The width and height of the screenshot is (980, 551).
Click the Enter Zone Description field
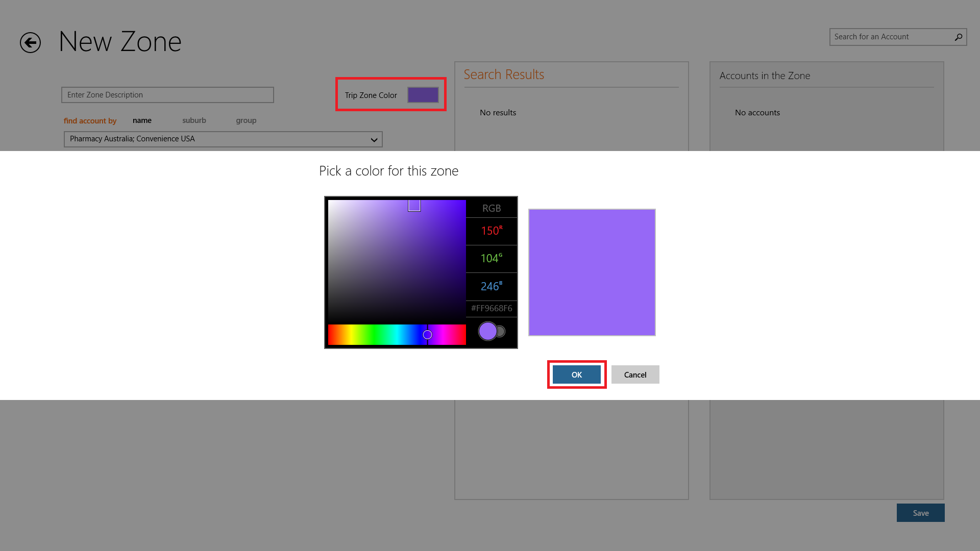click(x=167, y=95)
